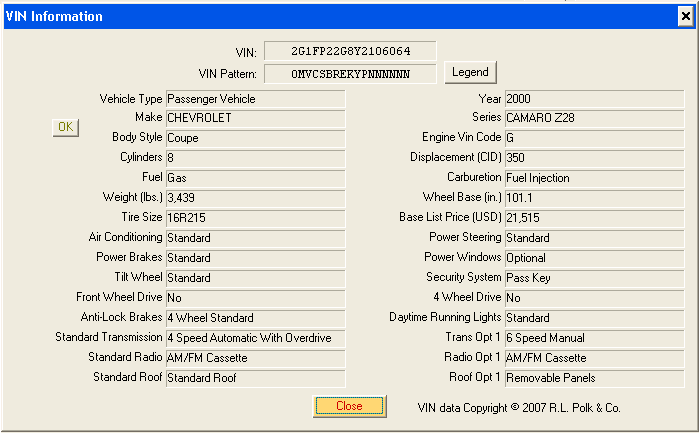This screenshot has height=433, width=699.
Task: Click the Body Style Coupe field
Action: 255,138
